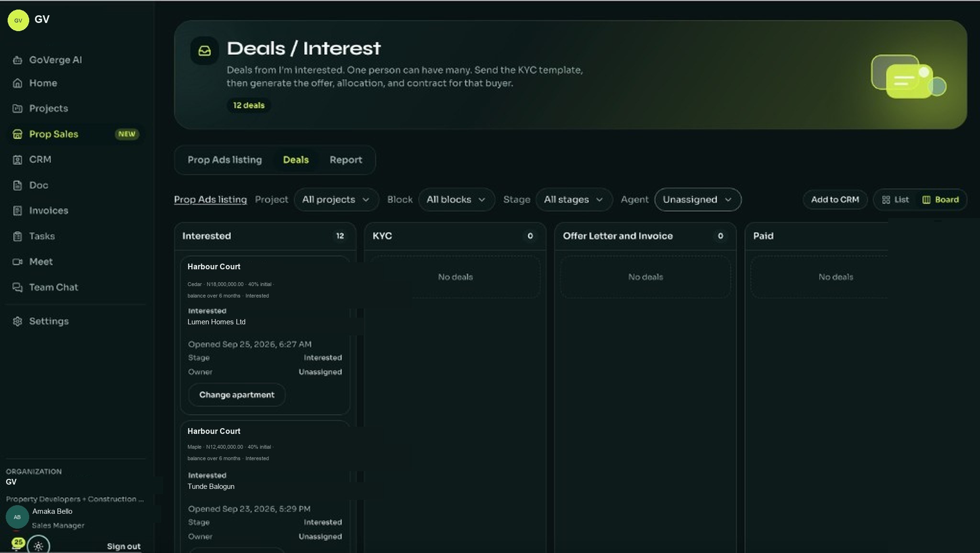Screen dimensions: 980x553
Task: Switch to the Prop Ads listing tab
Action: pos(224,160)
